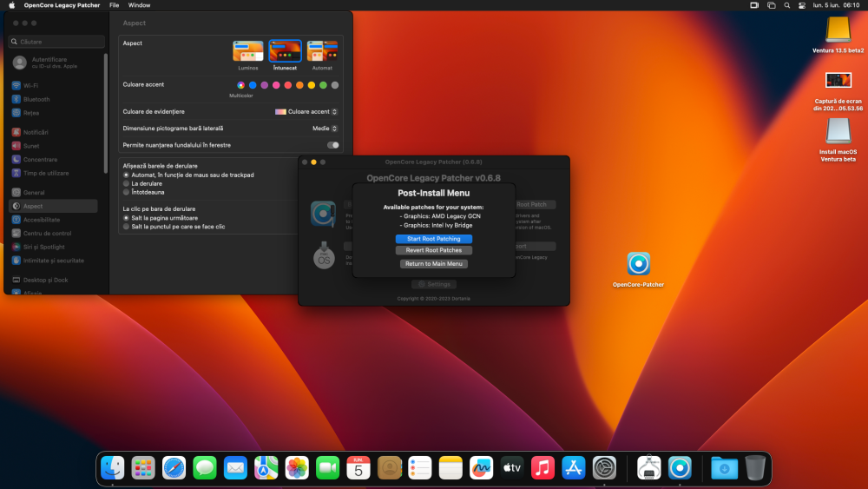The width and height of the screenshot is (868, 489).
Task: Pick the purple accent color
Action: [265, 85]
